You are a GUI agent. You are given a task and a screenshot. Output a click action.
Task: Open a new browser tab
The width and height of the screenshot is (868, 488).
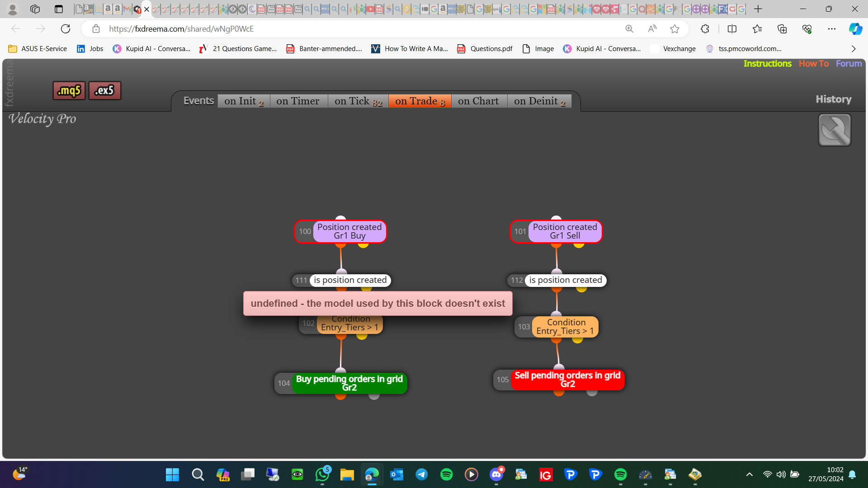click(758, 9)
